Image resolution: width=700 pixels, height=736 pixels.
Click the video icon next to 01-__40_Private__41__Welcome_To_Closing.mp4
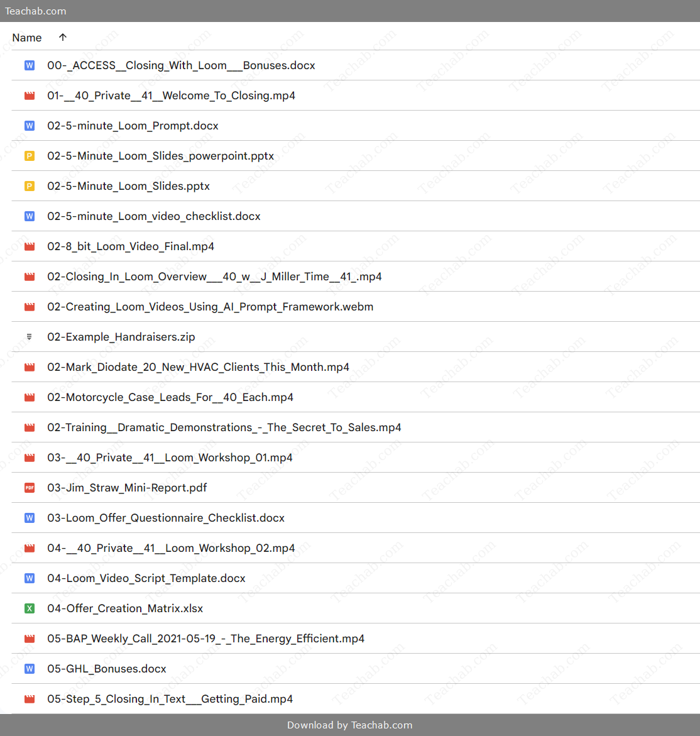[29, 96]
